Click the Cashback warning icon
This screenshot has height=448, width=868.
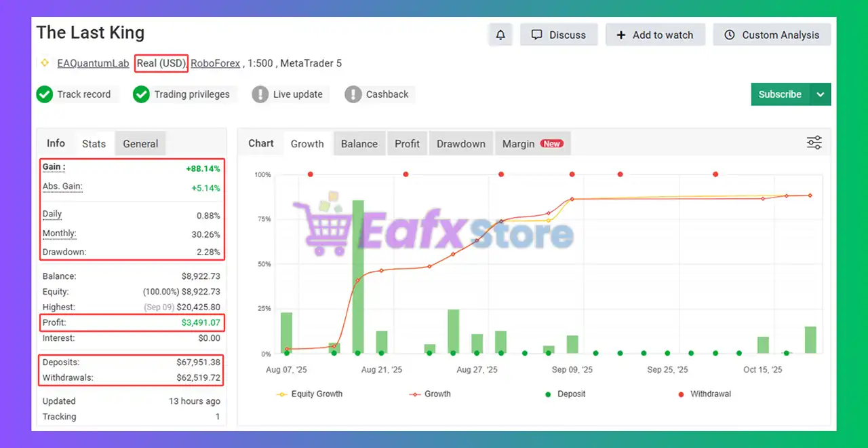tap(353, 94)
